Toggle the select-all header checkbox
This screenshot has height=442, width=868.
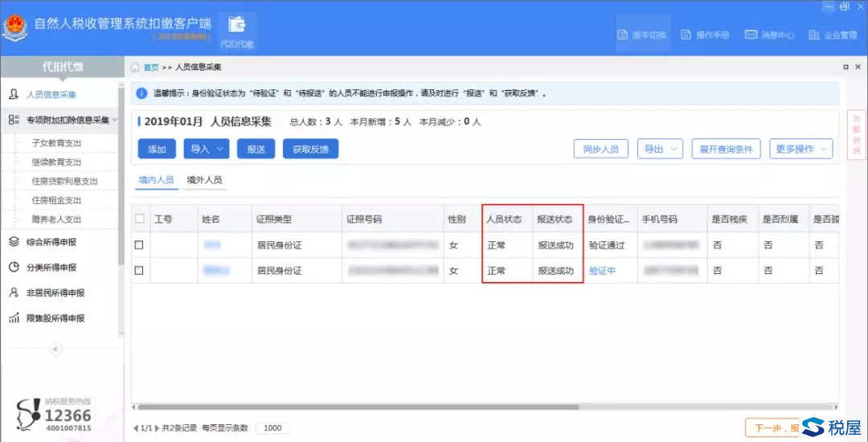(x=140, y=219)
